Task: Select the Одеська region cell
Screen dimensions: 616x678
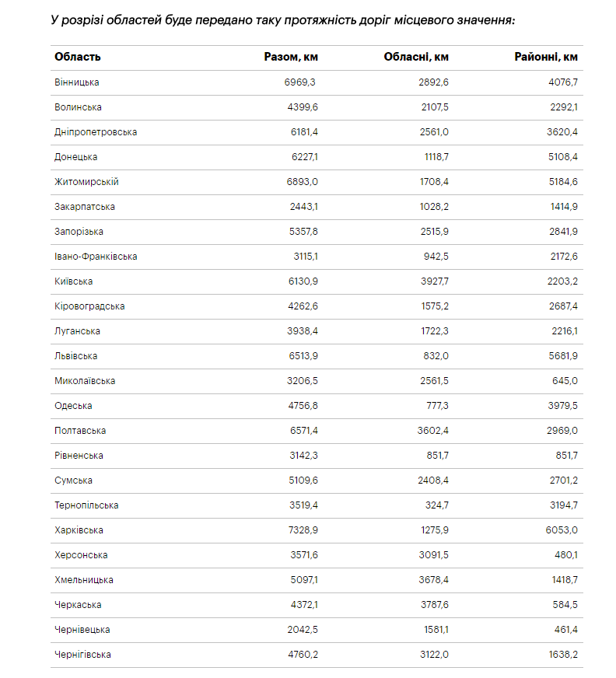Action: [x=73, y=406]
